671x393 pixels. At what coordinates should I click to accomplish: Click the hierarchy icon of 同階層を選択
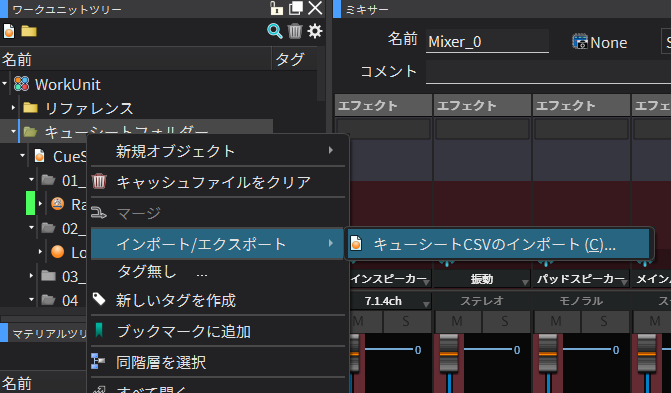tap(98, 361)
